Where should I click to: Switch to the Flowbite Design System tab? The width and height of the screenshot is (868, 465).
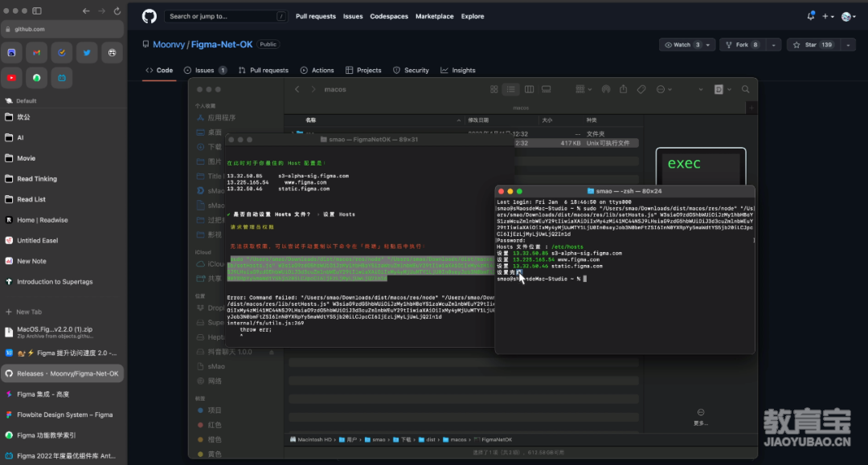coord(62,414)
